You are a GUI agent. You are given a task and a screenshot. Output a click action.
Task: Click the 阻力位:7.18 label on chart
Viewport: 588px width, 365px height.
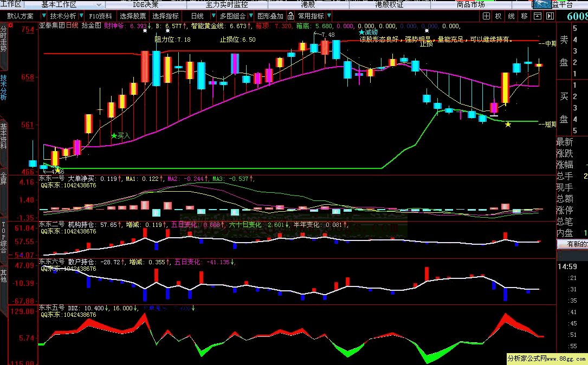point(172,40)
